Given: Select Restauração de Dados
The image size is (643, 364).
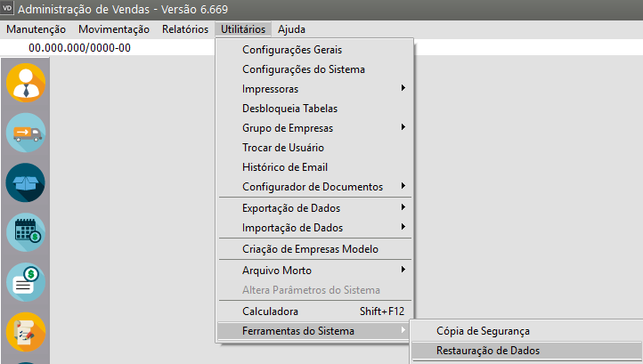Looking at the screenshot, I should [487, 351].
